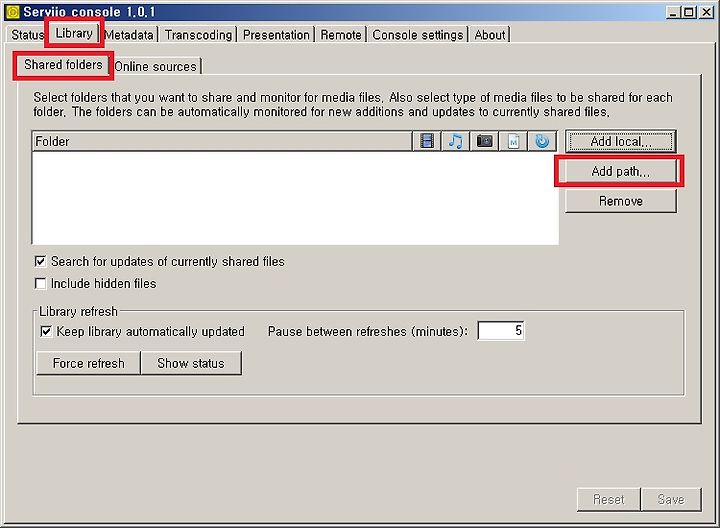Click the Folder column header
This screenshot has width=720, height=528.
tap(222, 141)
